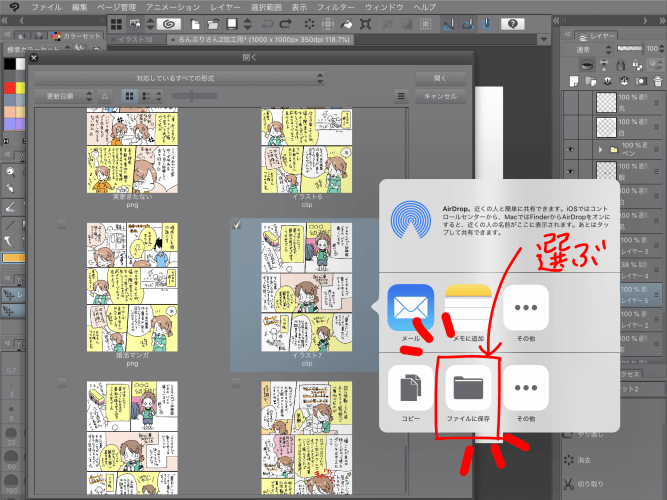Click the grid menu icon in command bar
This screenshot has width=667, height=500.
click(116, 24)
